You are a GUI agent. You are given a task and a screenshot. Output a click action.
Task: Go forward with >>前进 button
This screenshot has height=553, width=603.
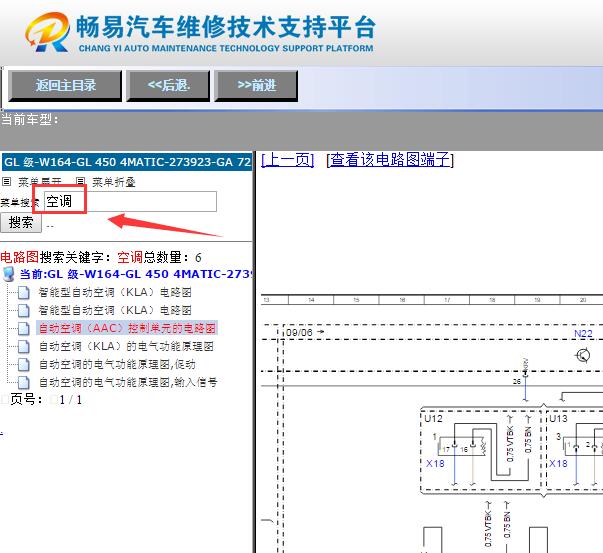pos(256,85)
